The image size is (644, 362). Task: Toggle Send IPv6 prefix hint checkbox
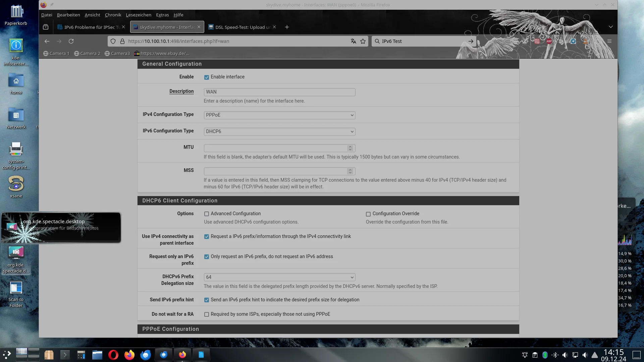[x=207, y=300]
